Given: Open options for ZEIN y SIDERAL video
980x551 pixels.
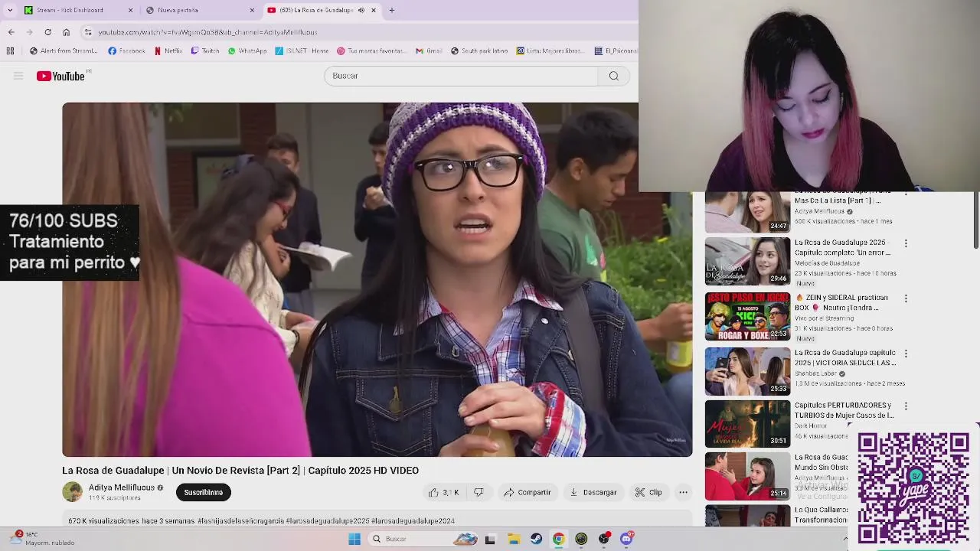Looking at the screenshot, I should coord(906,298).
